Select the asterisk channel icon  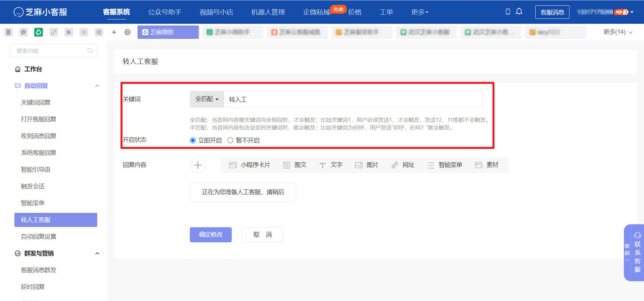pos(84,32)
